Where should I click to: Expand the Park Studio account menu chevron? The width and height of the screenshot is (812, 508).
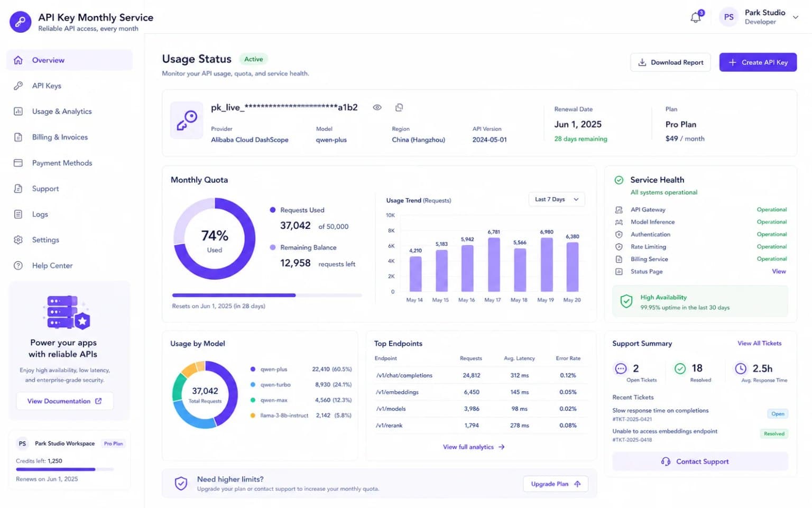795,17
